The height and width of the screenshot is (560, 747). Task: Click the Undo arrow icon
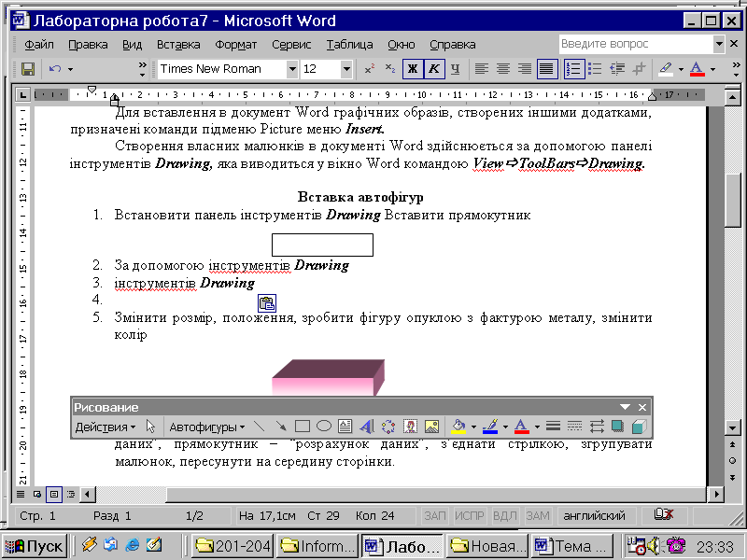pyautogui.click(x=55, y=69)
